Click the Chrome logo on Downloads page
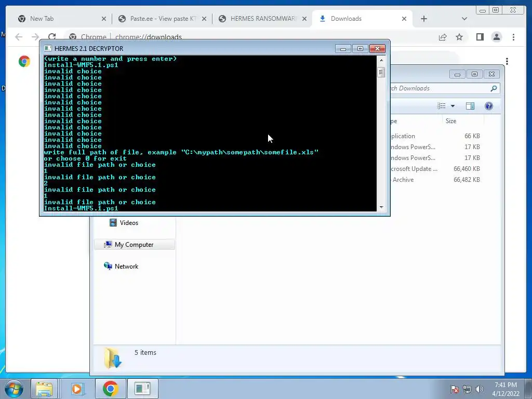 click(x=24, y=61)
